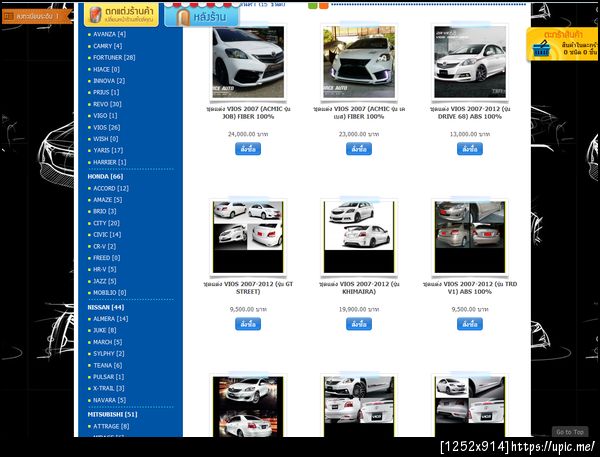Open the MITSUBISHI [51] brand heading
Screen dimensions: 600x457
tap(112, 415)
